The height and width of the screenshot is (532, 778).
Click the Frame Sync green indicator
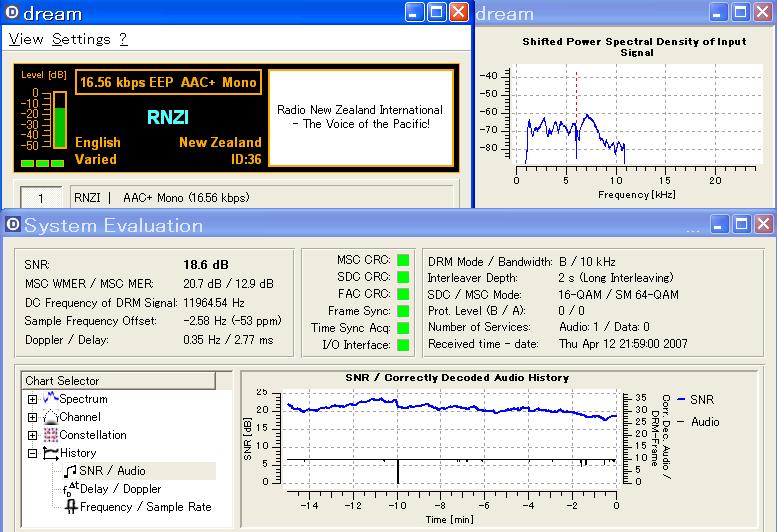tap(403, 311)
